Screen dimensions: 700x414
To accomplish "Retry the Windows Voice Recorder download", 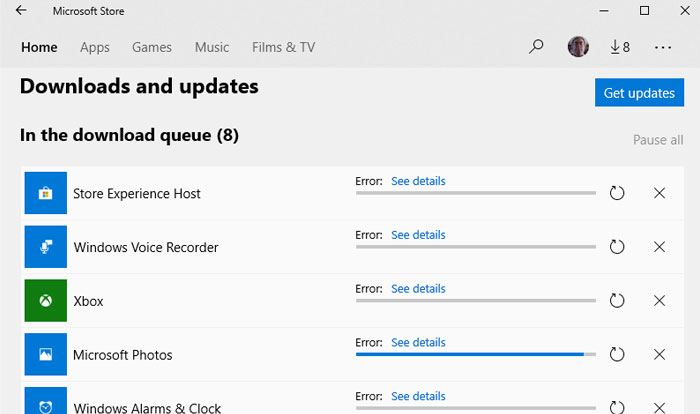I will [x=617, y=247].
